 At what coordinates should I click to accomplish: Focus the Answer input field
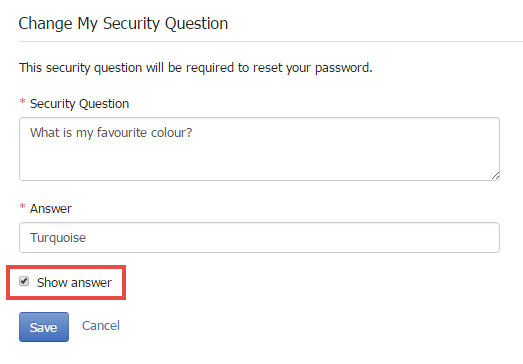[259, 237]
